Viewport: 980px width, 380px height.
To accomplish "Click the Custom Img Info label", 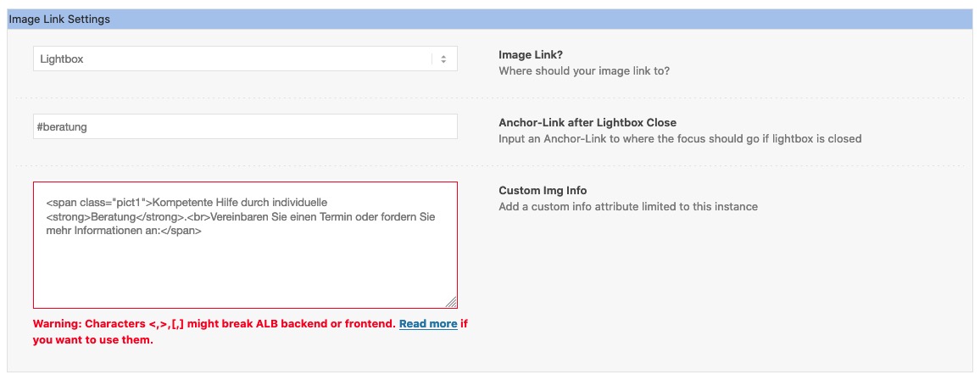I will (543, 191).
